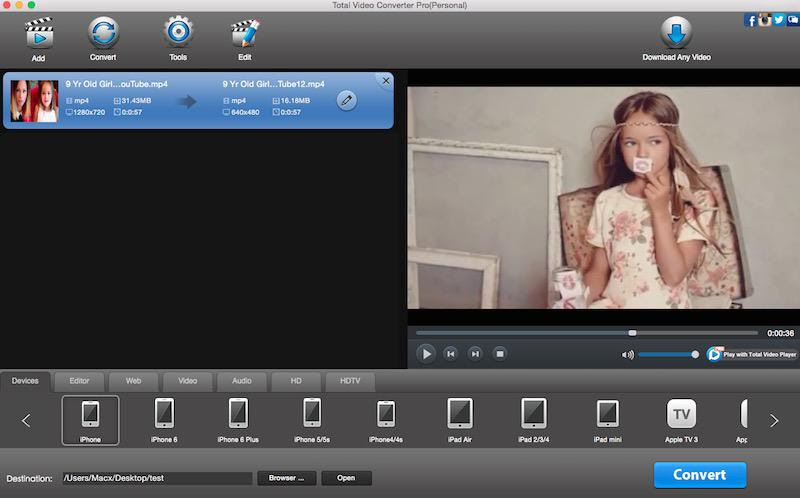Select the Apple TV 3 preset

[682, 420]
